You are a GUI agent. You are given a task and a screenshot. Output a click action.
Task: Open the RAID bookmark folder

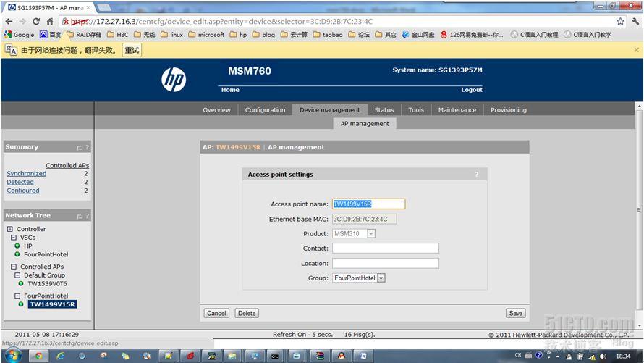click(84, 35)
